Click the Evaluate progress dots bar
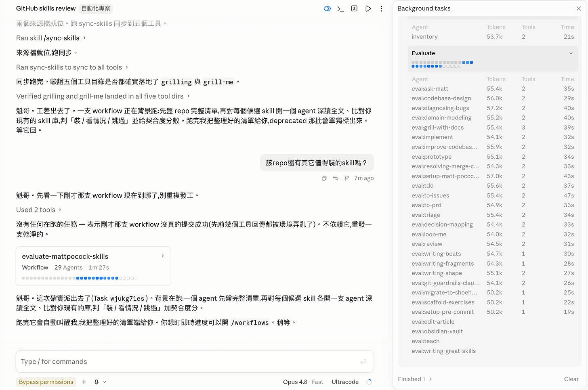 click(442, 64)
